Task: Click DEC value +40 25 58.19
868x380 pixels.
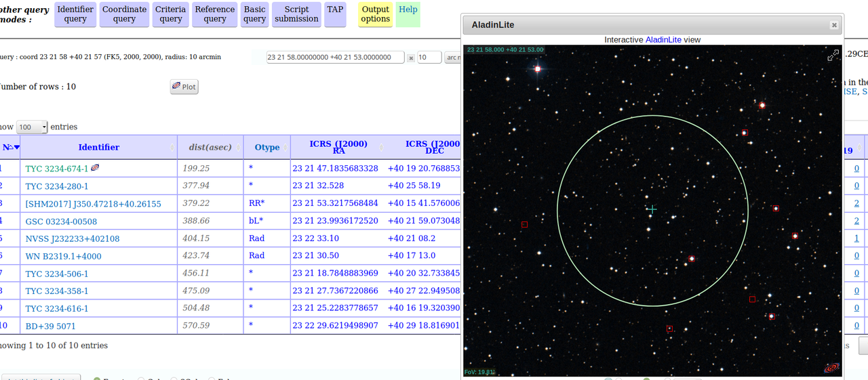Action: point(414,186)
